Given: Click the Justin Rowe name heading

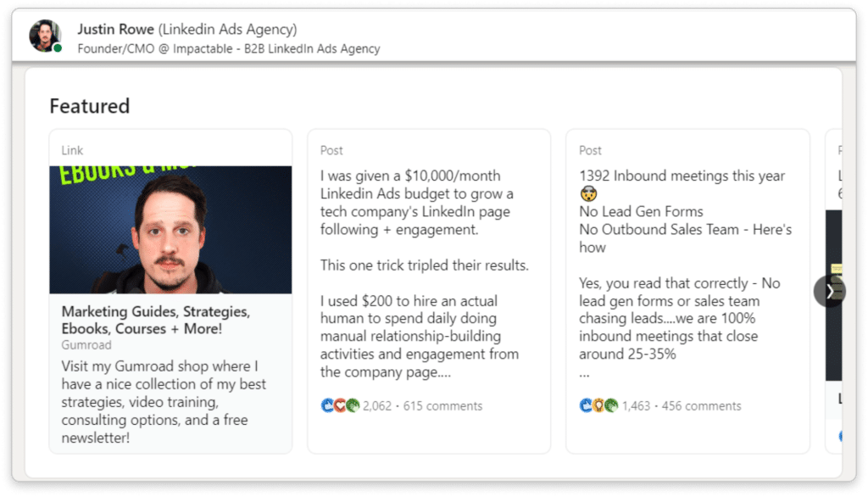Looking at the screenshot, I should coord(115,29).
